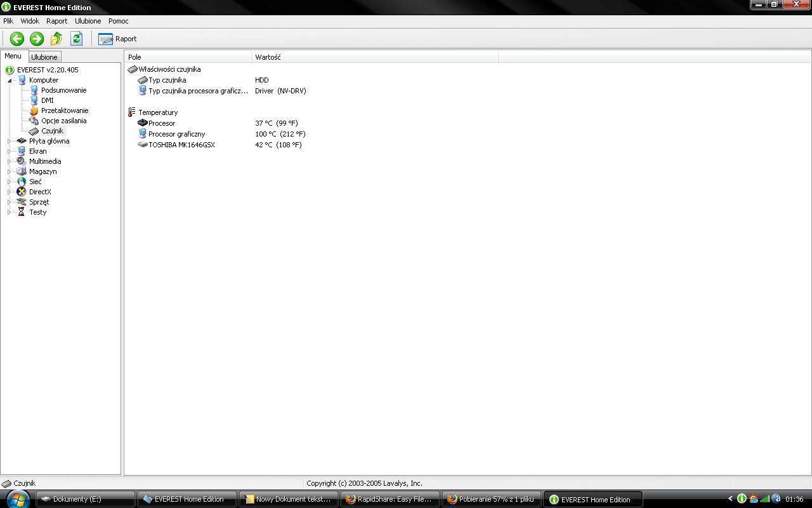The height and width of the screenshot is (508, 812).
Task: Click the DMI icon in the tree
Action: (34, 100)
